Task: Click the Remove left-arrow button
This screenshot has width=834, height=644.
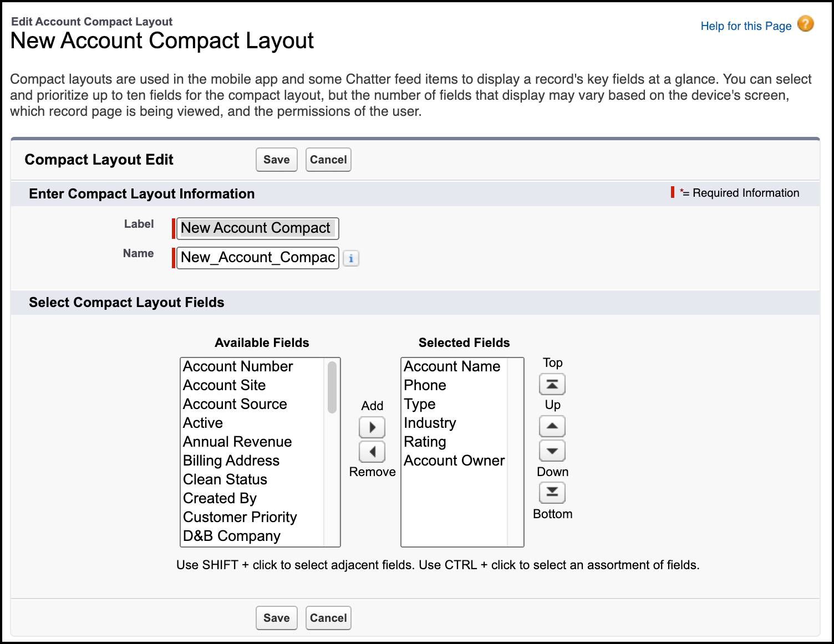Action: pos(372,452)
